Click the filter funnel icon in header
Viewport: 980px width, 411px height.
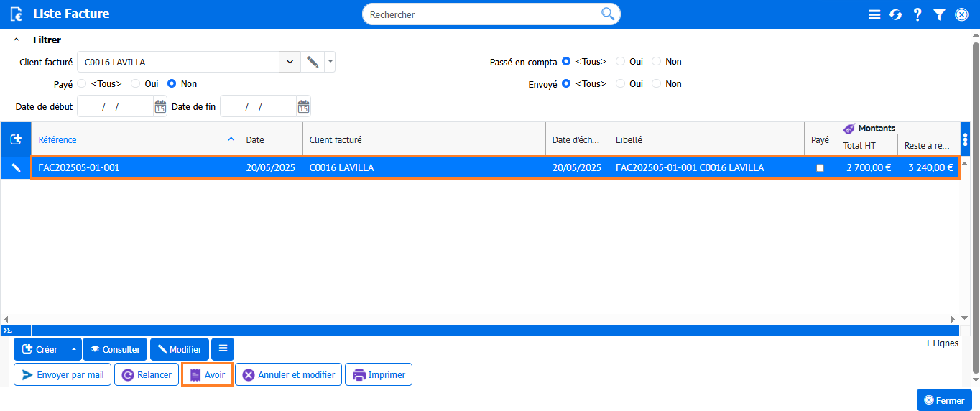pos(939,14)
